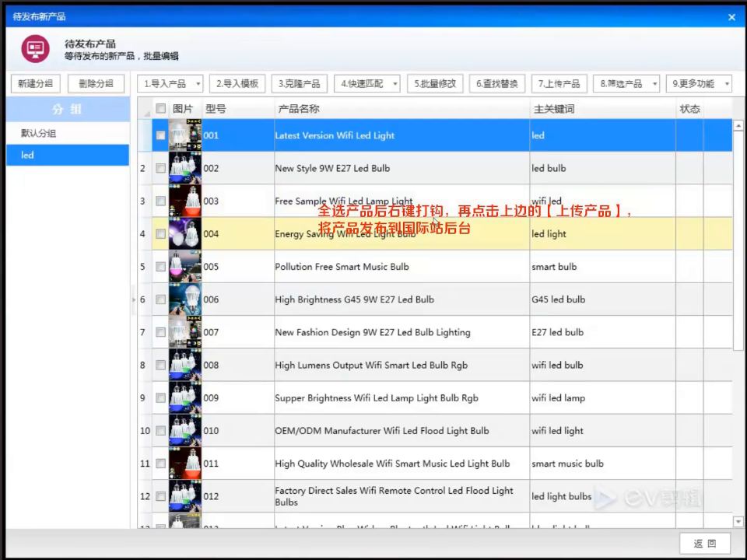
Task: Check the box for product 007
Action: 160,332
